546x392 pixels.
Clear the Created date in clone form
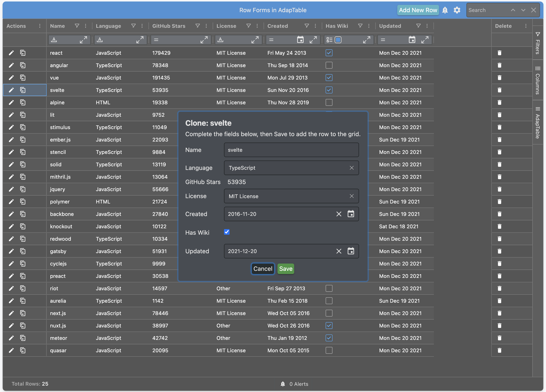(339, 214)
